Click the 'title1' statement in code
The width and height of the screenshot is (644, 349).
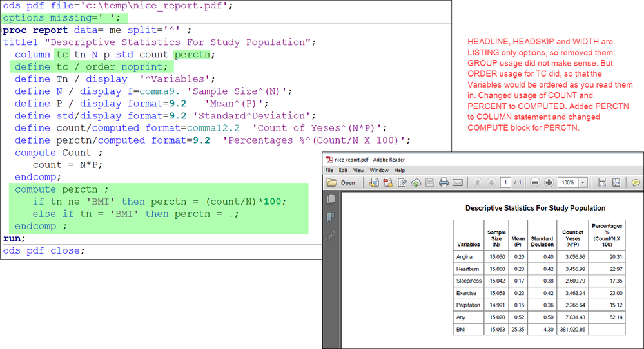[21, 42]
